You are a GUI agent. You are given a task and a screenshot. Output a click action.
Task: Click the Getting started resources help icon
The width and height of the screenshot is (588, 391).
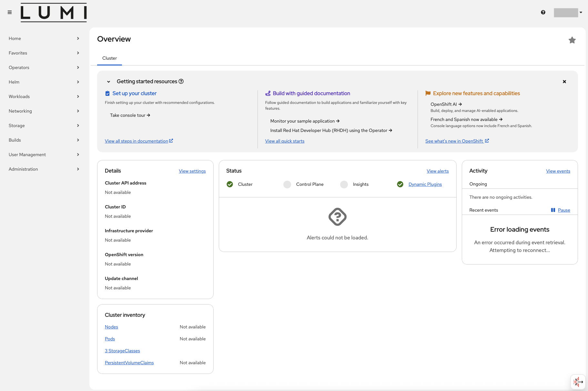(181, 81)
